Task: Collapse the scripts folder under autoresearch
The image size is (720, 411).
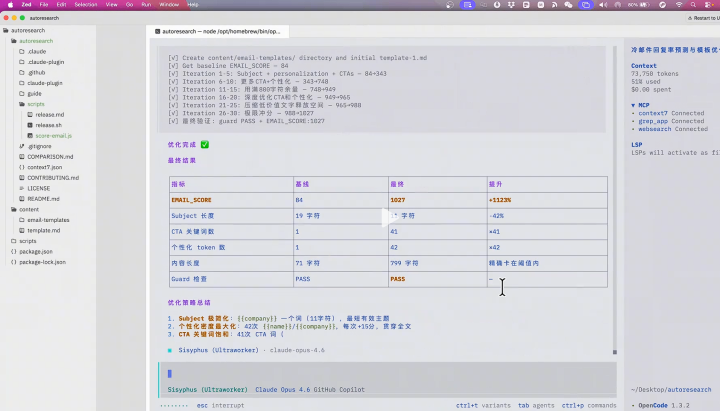Action: [x=35, y=104]
